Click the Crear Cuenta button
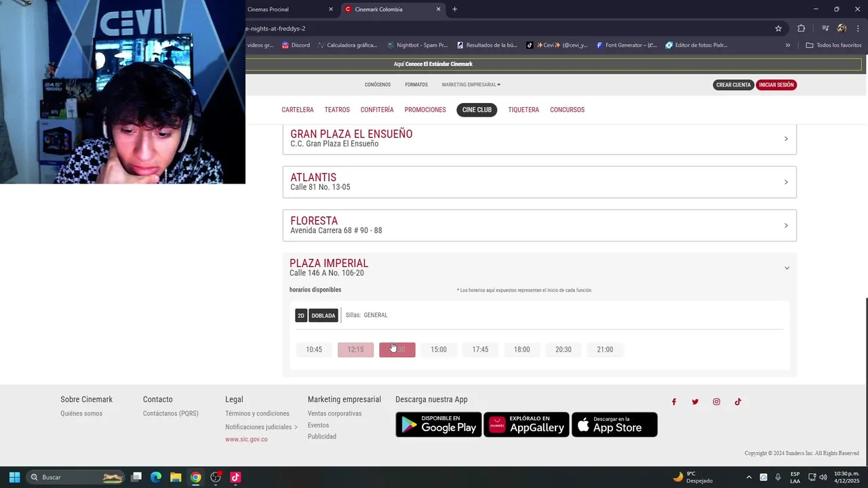This screenshot has height=488, width=868. tap(733, 85)
